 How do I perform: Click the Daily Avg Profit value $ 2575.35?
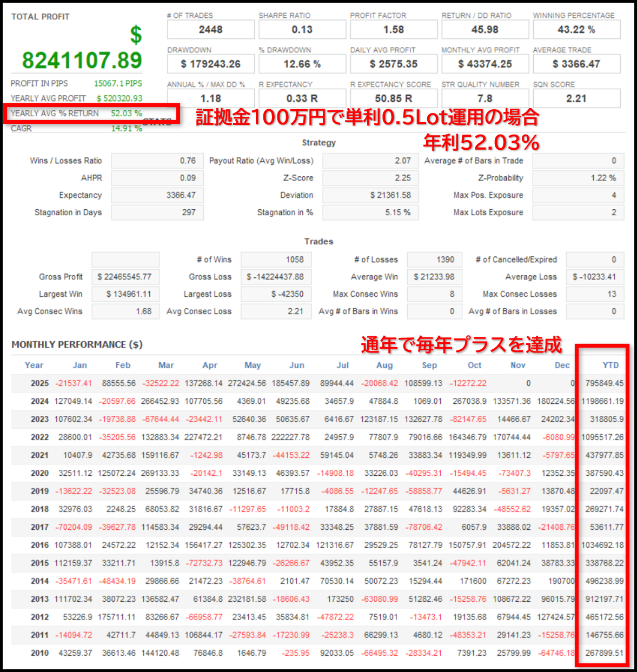394,64
